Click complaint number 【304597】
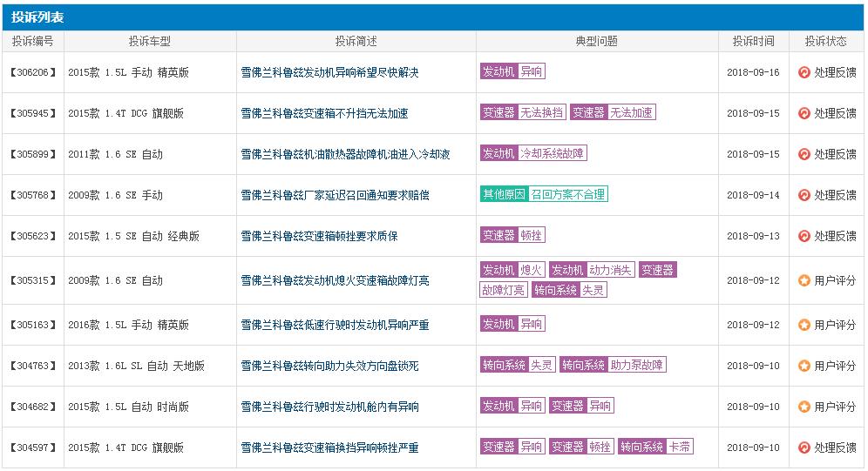Viewport: 868px width, 471px height. pos(33,447)
